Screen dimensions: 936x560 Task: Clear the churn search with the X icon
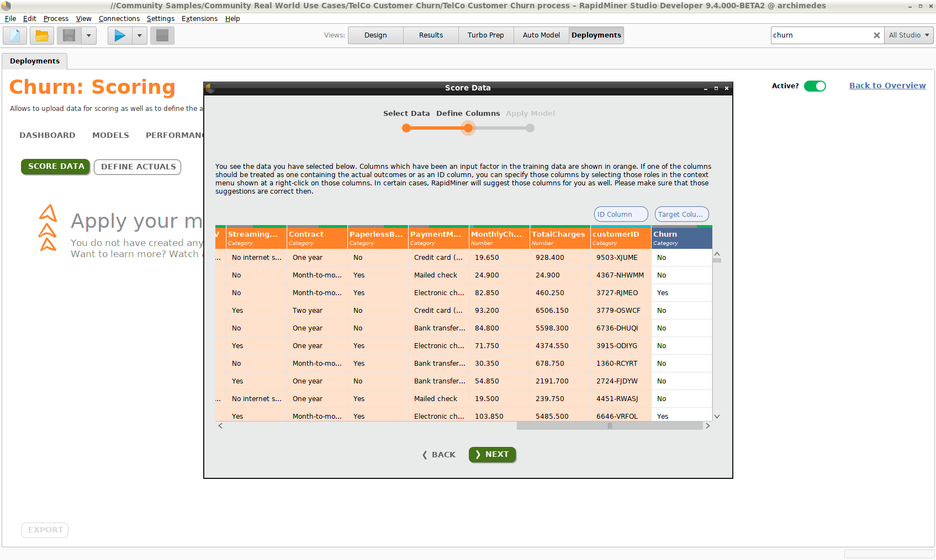[x=876, y=35]
